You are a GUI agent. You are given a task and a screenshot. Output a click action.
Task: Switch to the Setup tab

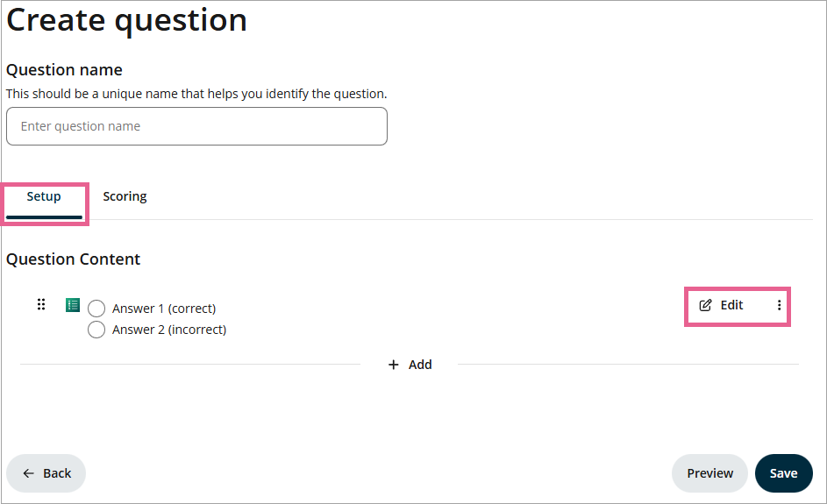pyautogui.click(x=44, y=197)
